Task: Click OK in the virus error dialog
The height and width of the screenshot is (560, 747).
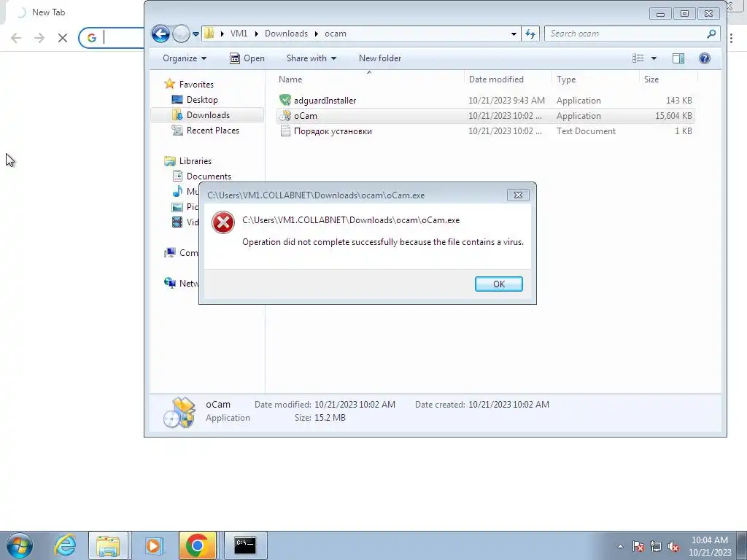Action: [498, 284]
